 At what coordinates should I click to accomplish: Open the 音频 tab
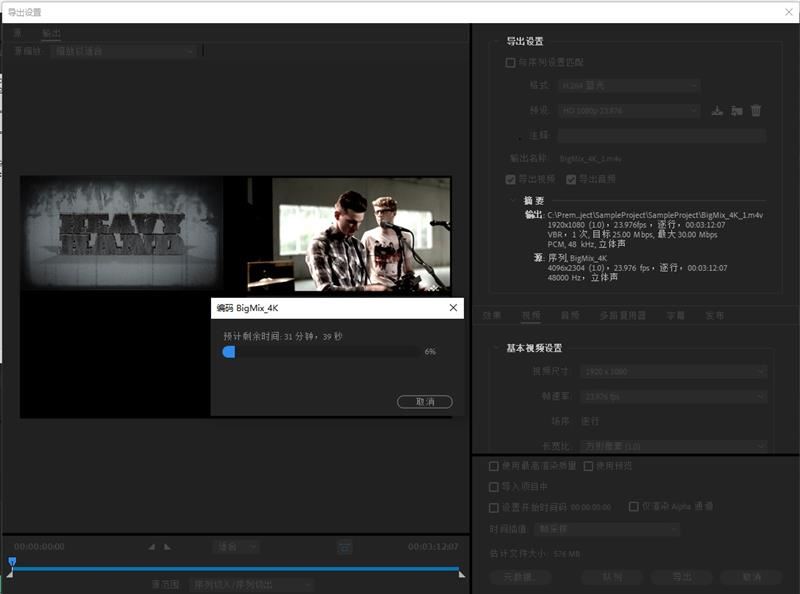(x=570, y=316)
